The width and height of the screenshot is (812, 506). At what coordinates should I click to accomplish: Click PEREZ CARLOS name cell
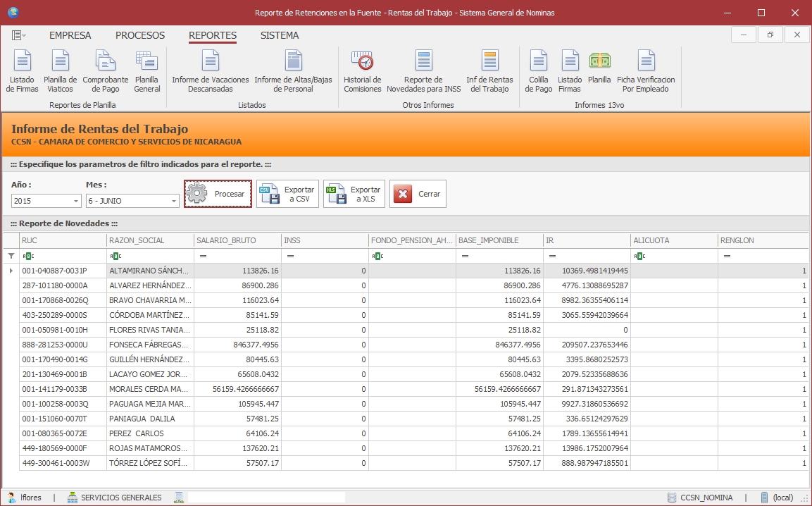(150, 433)
